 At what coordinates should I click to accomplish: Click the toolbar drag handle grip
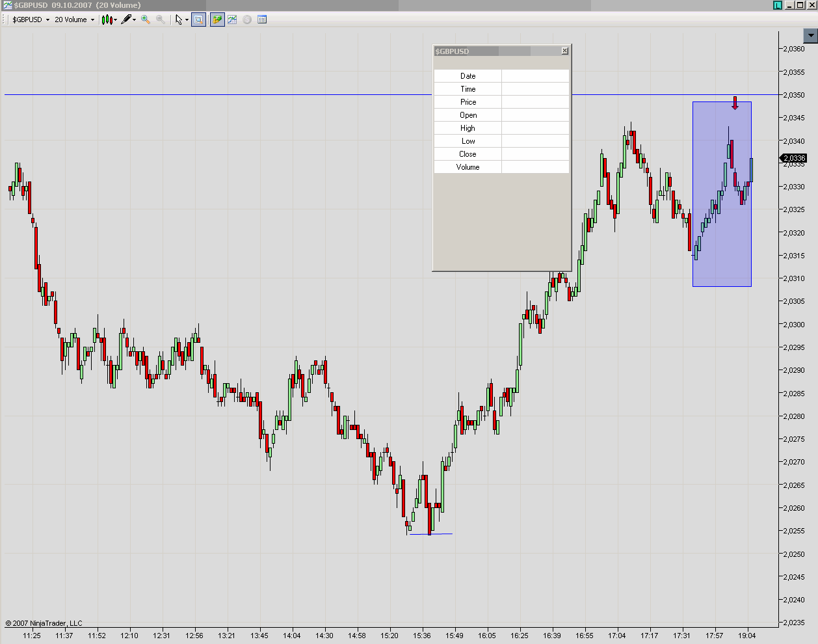point(5,20)
